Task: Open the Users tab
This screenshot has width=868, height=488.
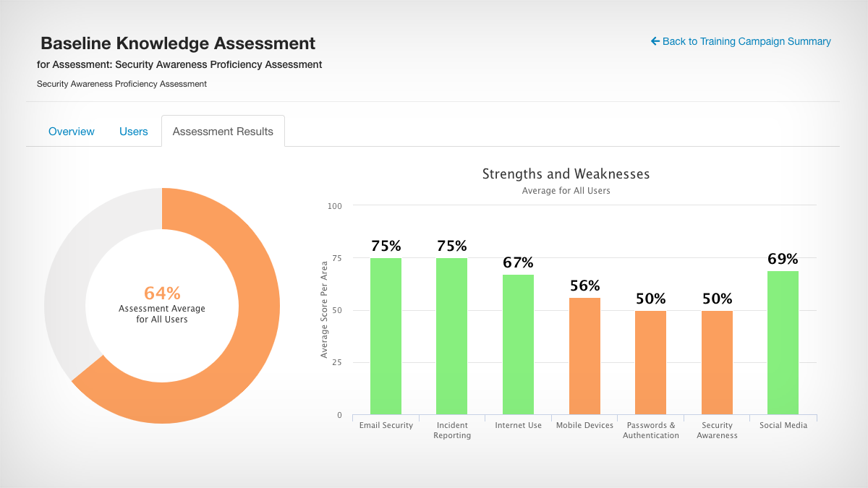Action: pyautogui.click(x=133, y=131)
